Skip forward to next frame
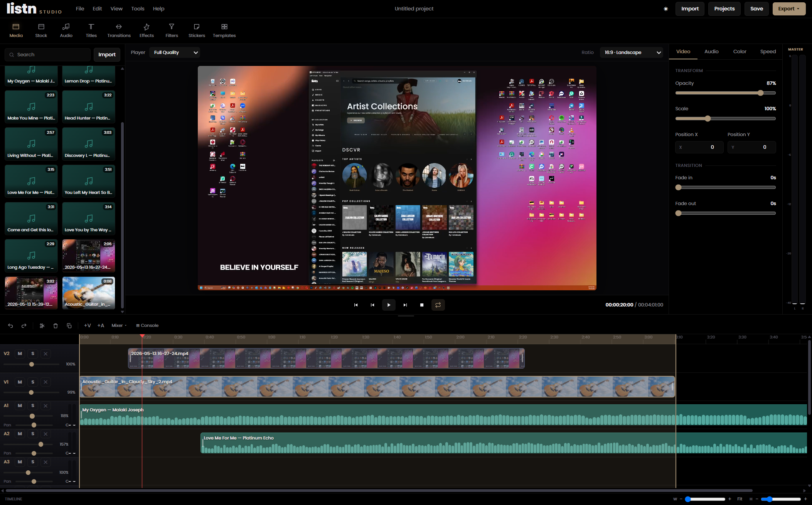812x505 pixels. [x=405, y=305]
